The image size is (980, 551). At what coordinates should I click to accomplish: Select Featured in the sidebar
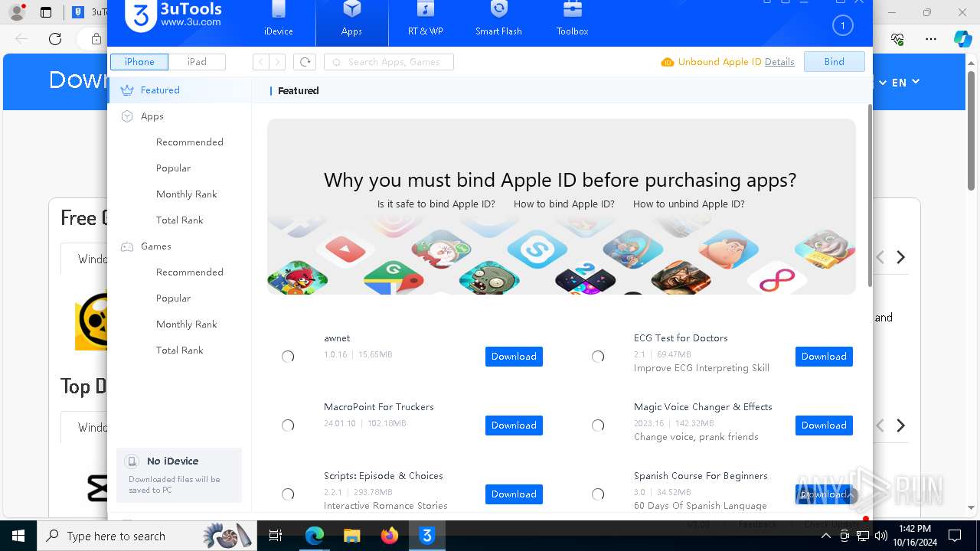pyautogui.click(x=179, y=90)
